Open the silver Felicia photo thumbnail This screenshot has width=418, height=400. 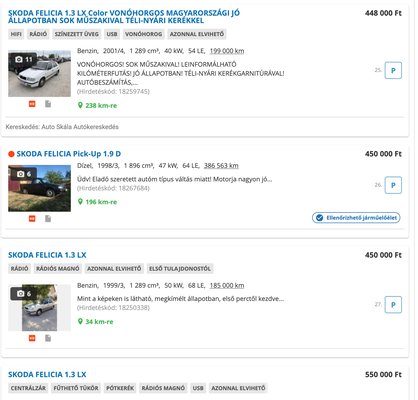point(39,308)
